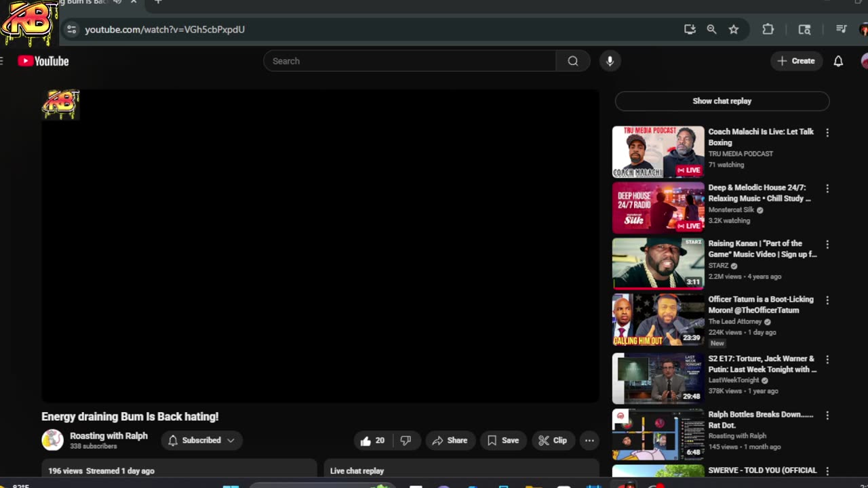Click Show chat replay button
This screenshot has height=488, width=868.
pyautogui.click(x=722, y=101)
